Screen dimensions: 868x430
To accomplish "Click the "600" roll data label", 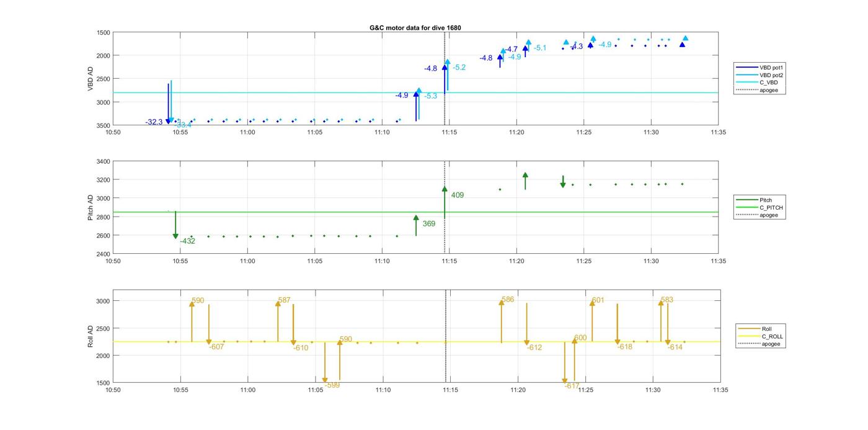I will point(580,338).
